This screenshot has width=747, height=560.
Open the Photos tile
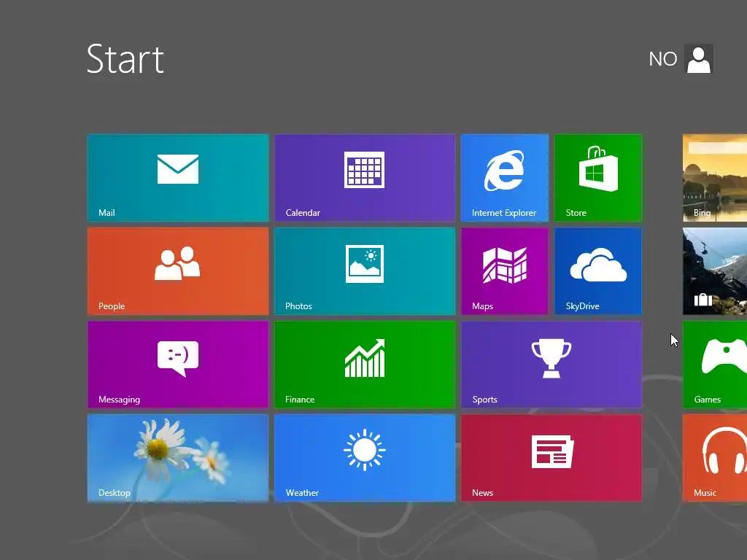click(x=365, y=271)
